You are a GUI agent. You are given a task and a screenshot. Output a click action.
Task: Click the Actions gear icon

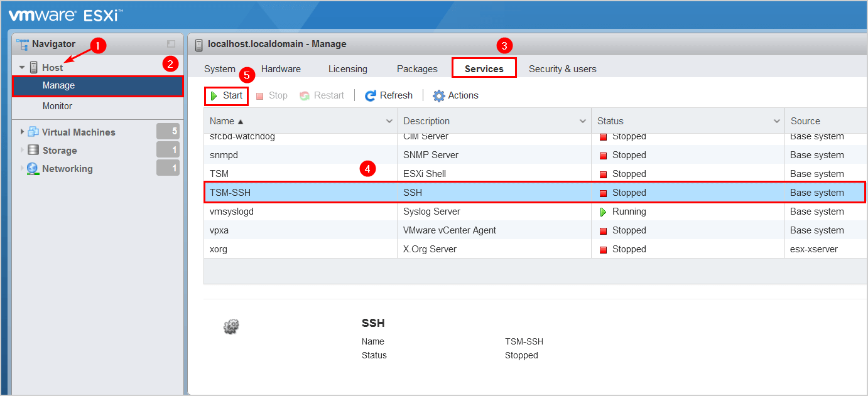point(439,96)
